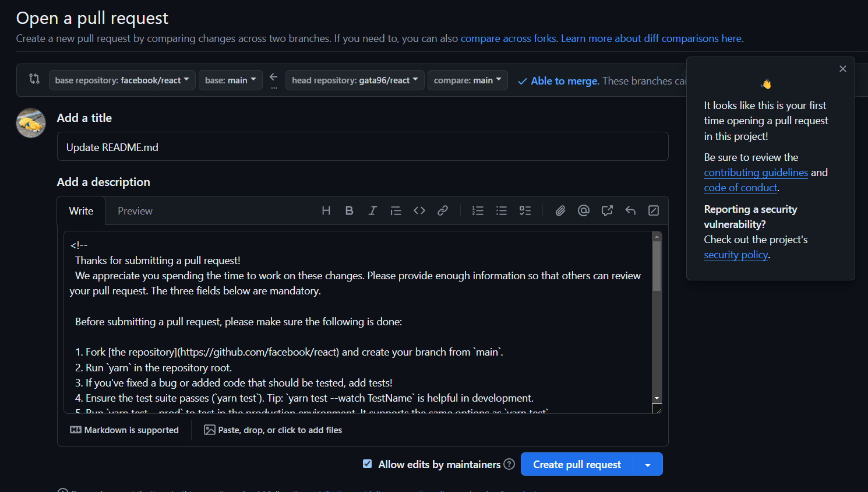Screen dimensions: 868x492
Task: Click the textarea resize handle
Action: [x=657, y=409]
